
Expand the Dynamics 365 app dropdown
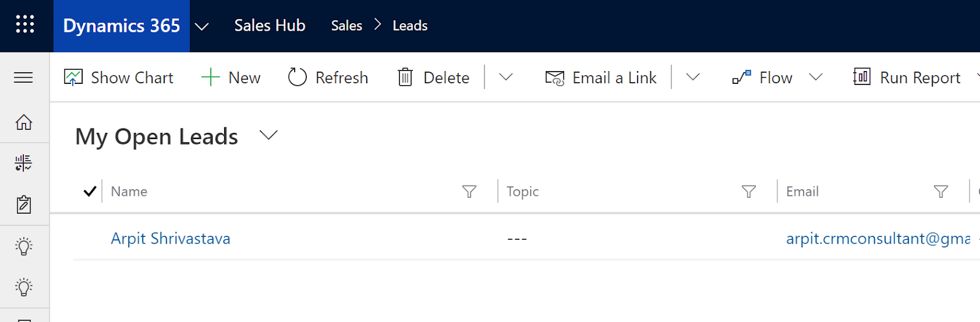point(202,26)
